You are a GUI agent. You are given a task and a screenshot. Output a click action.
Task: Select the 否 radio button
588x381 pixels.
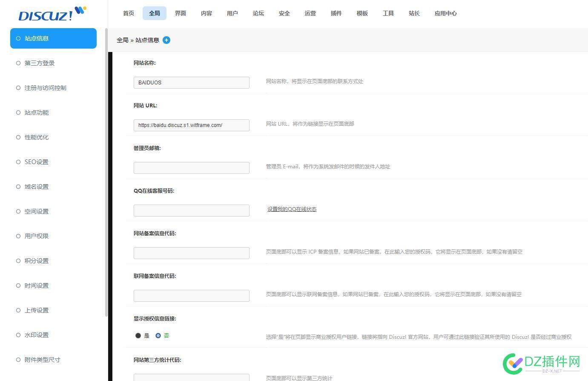[x=158, y=336]
